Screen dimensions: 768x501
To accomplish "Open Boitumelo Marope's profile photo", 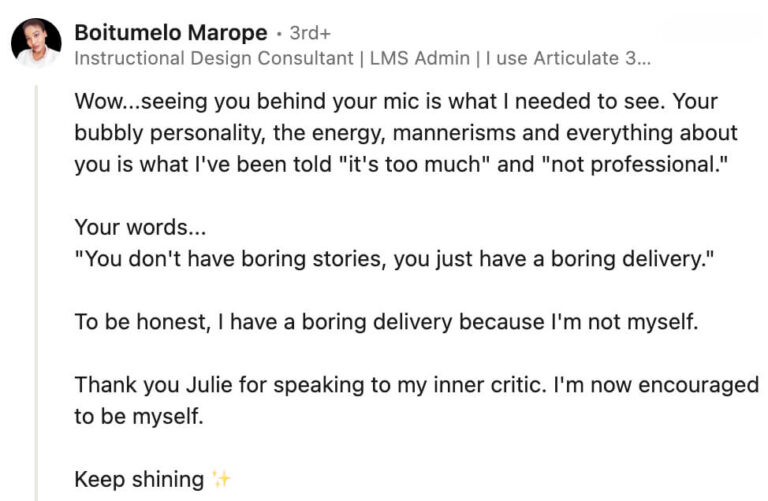I will [36, 43].
